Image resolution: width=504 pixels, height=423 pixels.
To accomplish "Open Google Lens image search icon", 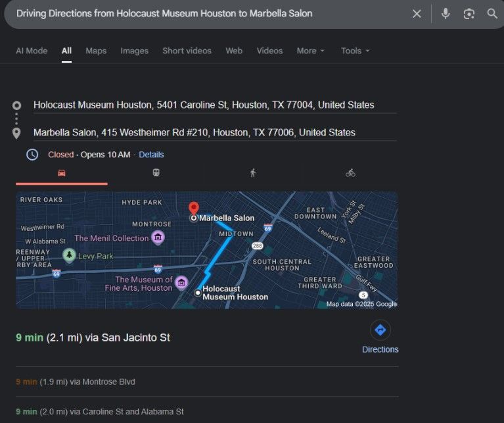I will (469, 14).
